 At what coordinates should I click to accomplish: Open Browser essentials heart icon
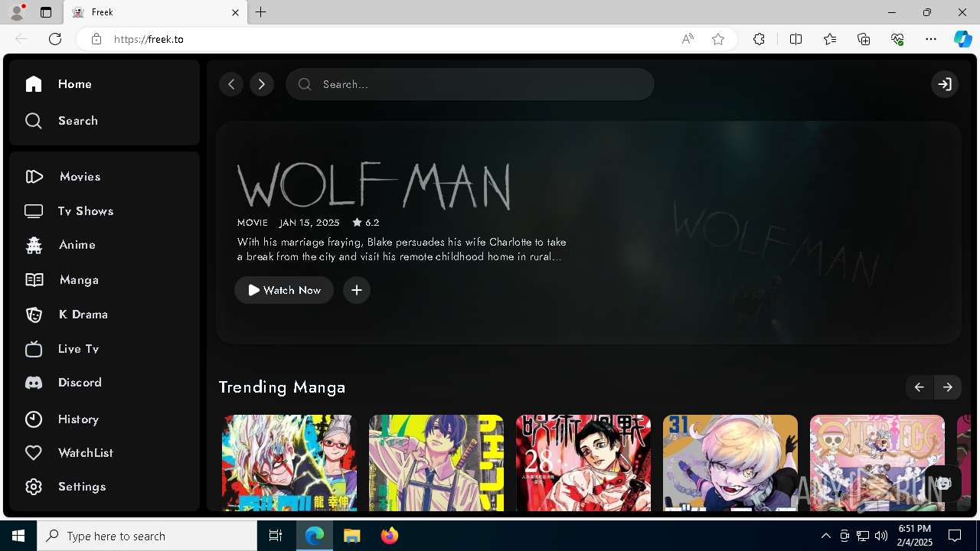pyautogui.click(x=897, y=39)
